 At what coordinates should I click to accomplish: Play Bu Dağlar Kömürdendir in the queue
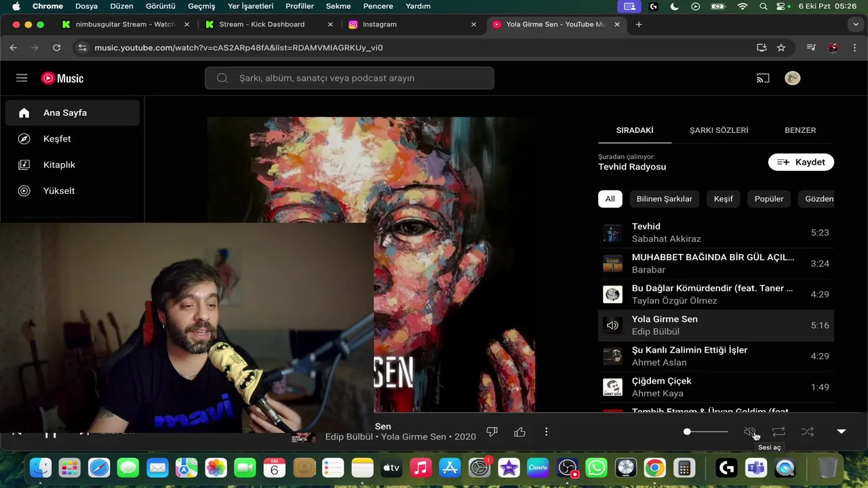coord(716,294)
